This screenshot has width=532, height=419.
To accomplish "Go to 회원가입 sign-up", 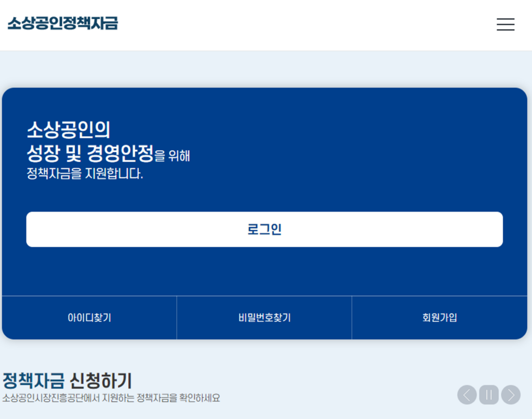I will 440,318.
